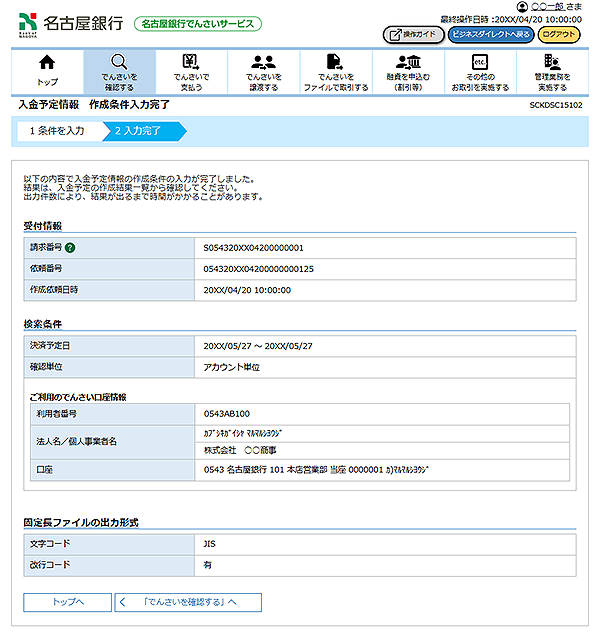This screenshot has height=632, width=600.
Task: Open the 操作ガイド button
Action: point(413,34)
